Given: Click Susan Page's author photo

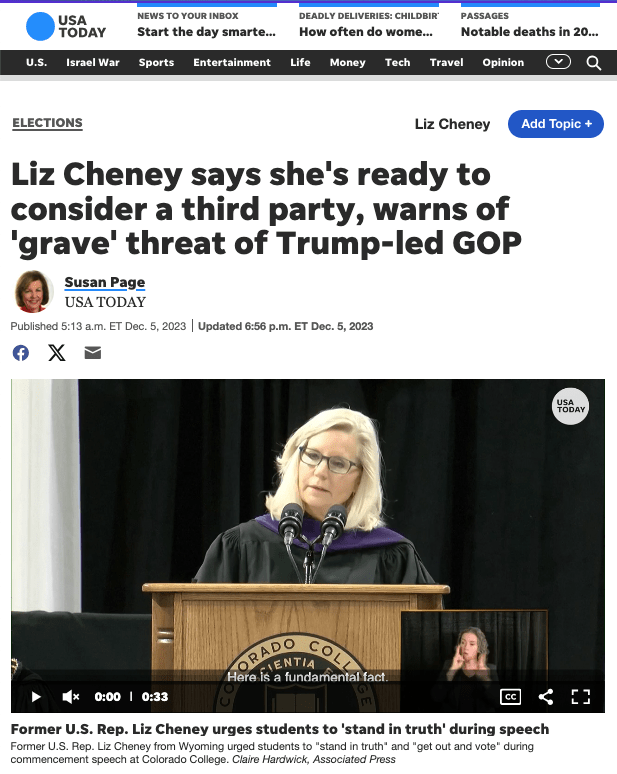Looking at the screenshot, I should tap(33, 291).
